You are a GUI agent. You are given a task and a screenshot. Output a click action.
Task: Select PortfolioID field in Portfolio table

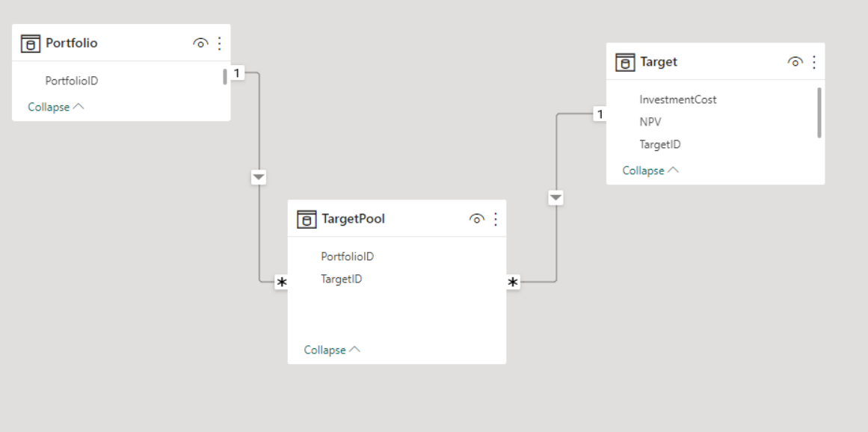72,81
